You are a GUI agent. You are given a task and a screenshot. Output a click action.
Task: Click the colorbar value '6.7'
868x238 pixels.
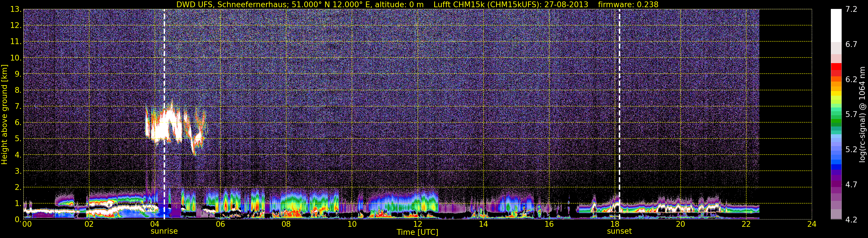click(851, 44)
